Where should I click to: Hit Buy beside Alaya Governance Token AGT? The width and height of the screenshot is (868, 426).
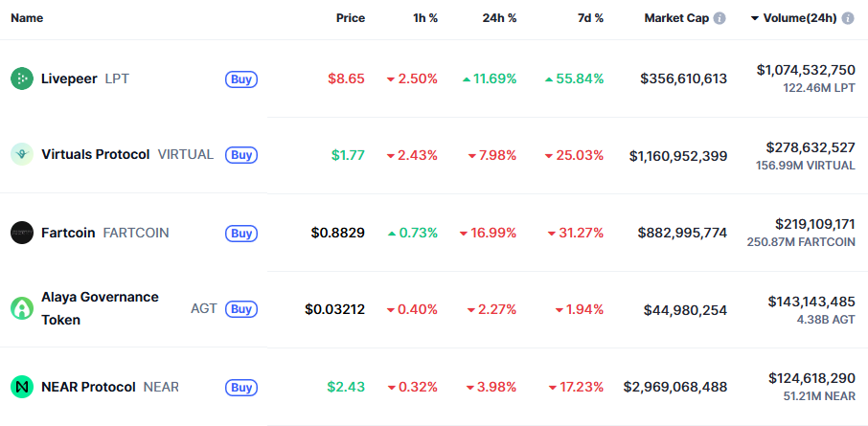click(241, 309)
